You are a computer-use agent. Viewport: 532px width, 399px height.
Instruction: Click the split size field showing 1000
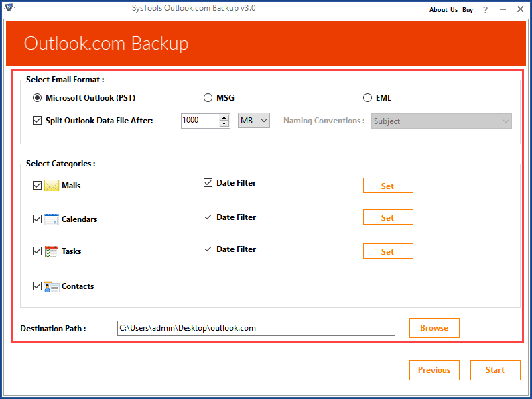(x=200, y=121)
